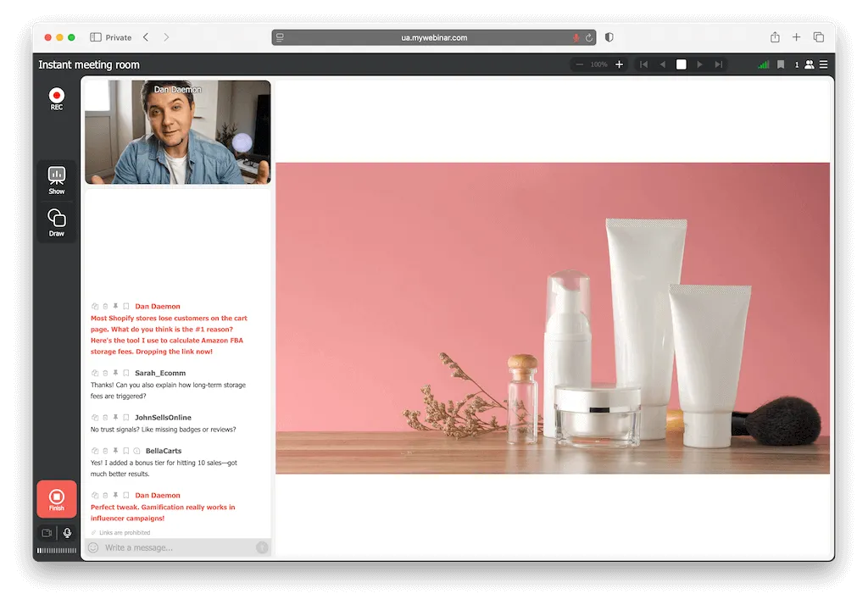Click the 100% zoom level value
Screen dimensions: 868x605
tap(598, 64)
